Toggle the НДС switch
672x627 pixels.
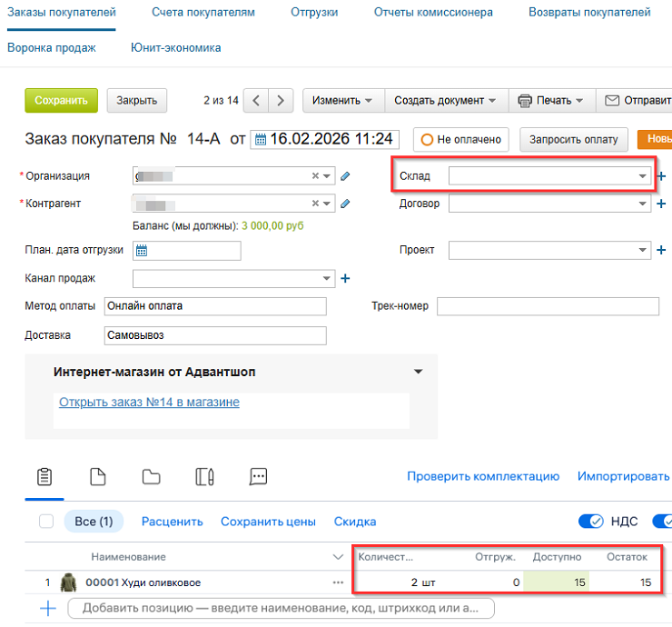[x=591, y=522]
